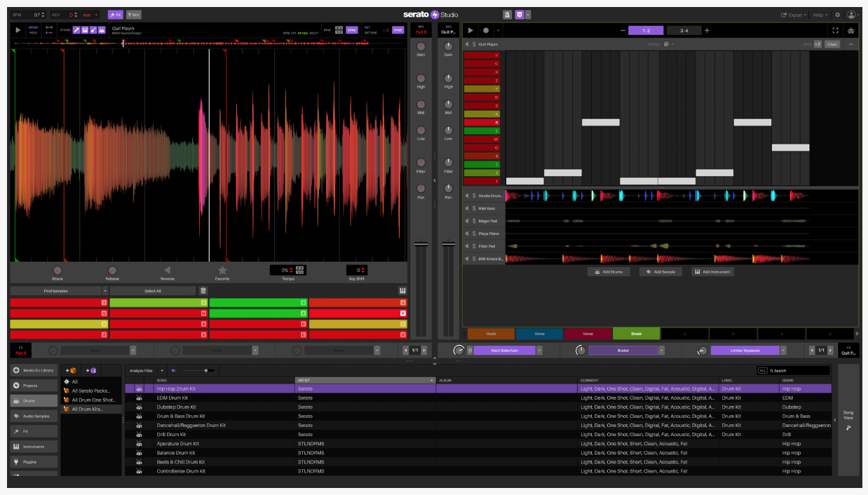The height and width of the screenshot is (495, 868).
Task: Select bars 1-2 tab
Action: [646, 30]
